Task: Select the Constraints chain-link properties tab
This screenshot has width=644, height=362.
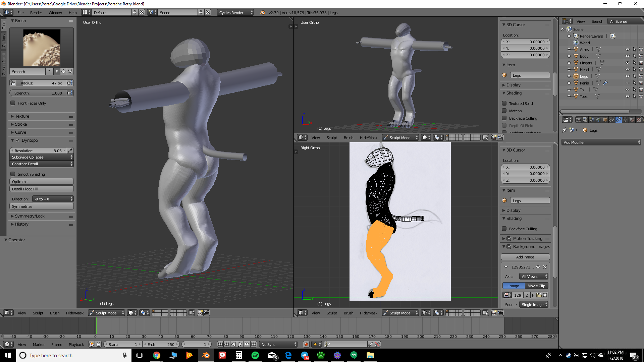Action: coord(612,120)
